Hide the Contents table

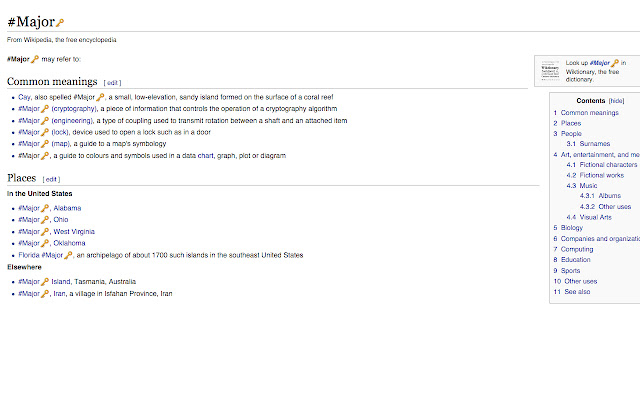point(616,101)
